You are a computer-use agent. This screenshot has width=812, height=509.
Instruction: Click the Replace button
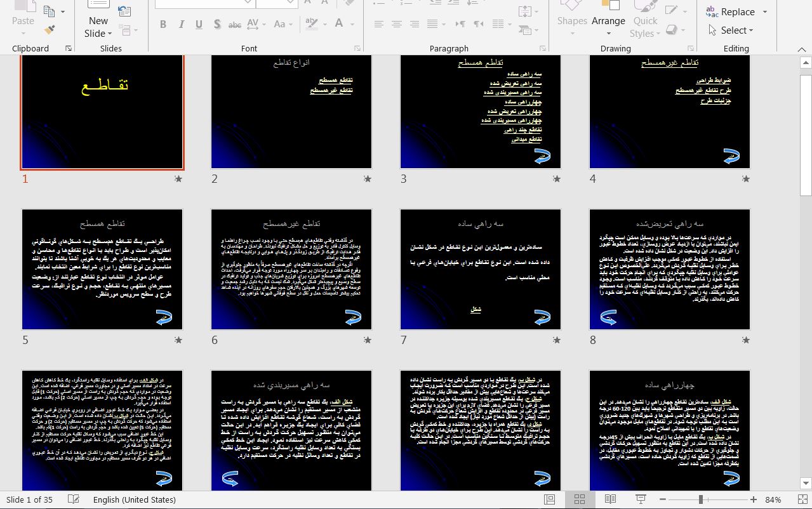(x=731, y=12)
